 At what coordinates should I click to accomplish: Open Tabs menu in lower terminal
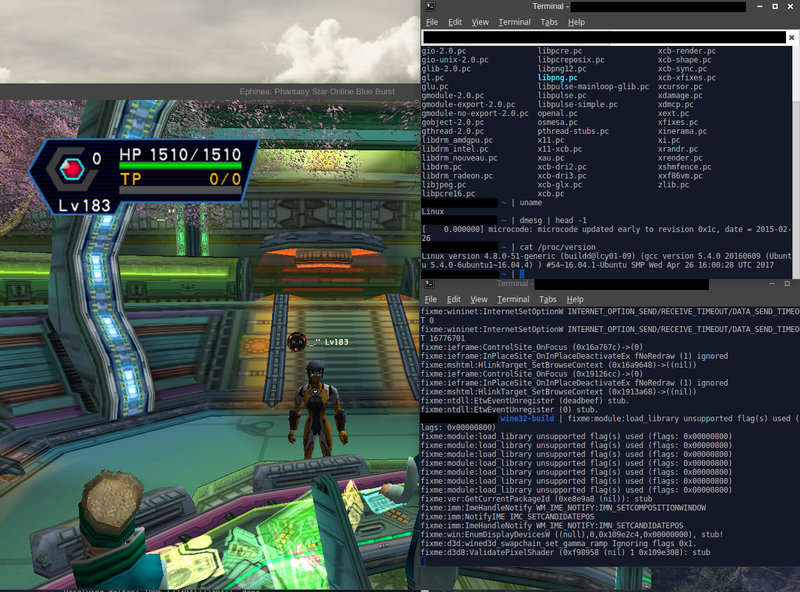tap(548, 299)
